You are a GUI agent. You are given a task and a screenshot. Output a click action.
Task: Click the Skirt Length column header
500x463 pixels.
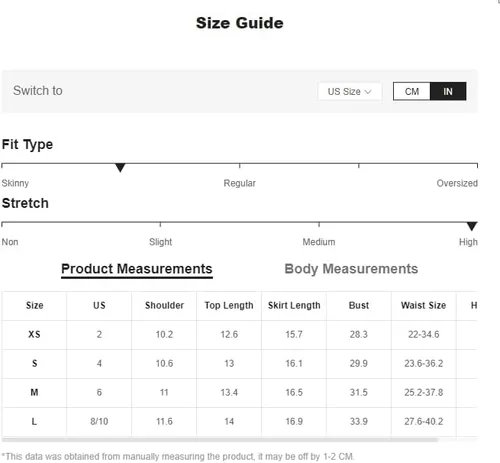[x=294, y=305]
